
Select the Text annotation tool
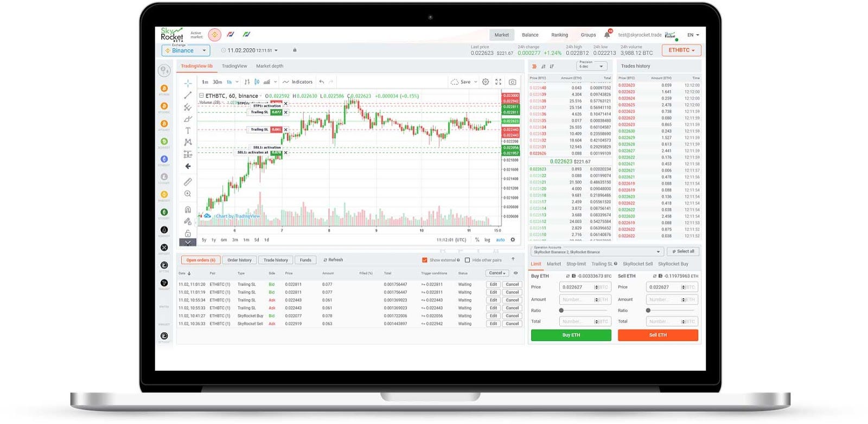[x=188, y=131]
